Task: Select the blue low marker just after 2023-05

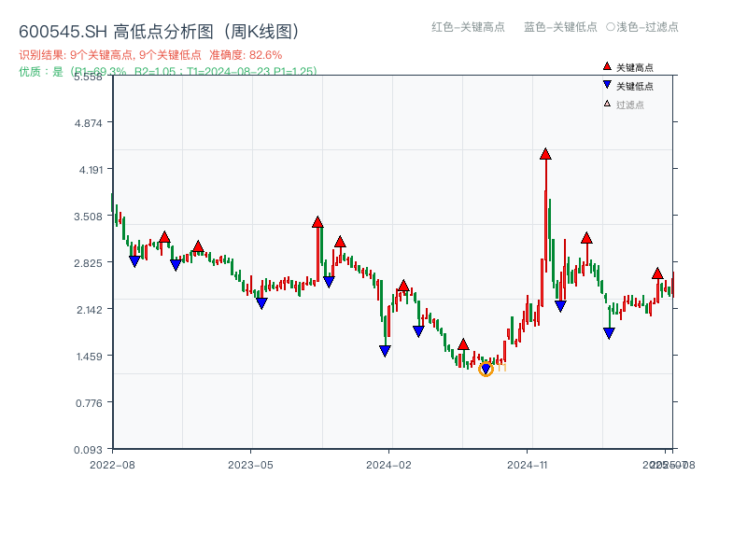Action: [261, 302]
